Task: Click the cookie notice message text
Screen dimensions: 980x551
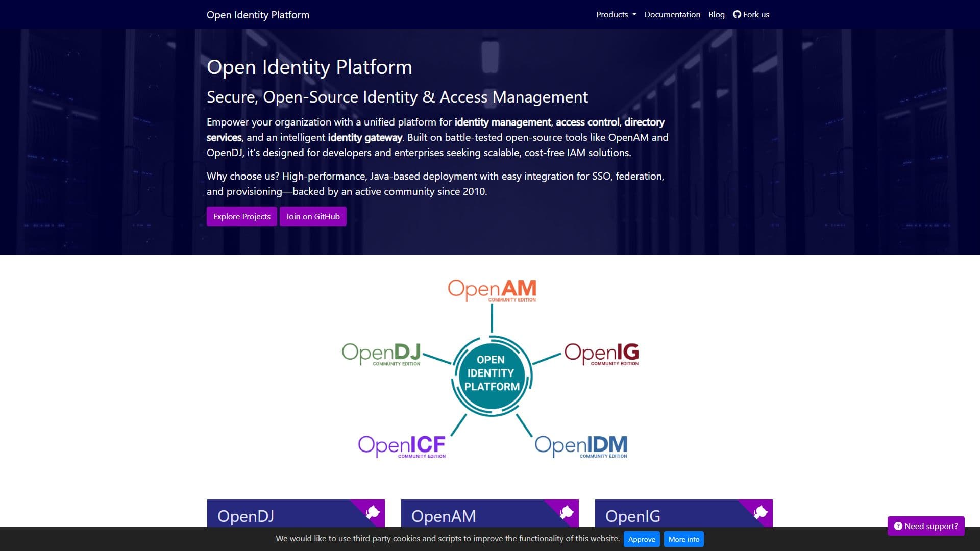Action: pos(448,539)
